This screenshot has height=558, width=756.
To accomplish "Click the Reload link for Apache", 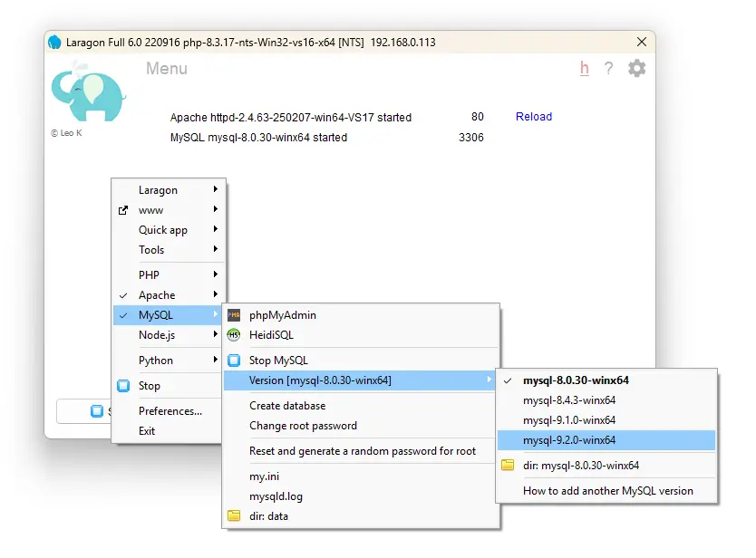I will tap(534, 117).
